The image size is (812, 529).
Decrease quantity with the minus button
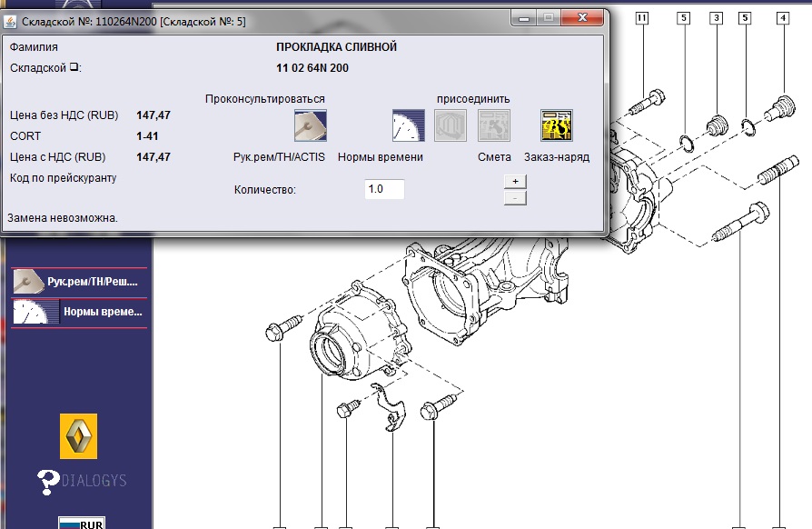tap(515, 197)
